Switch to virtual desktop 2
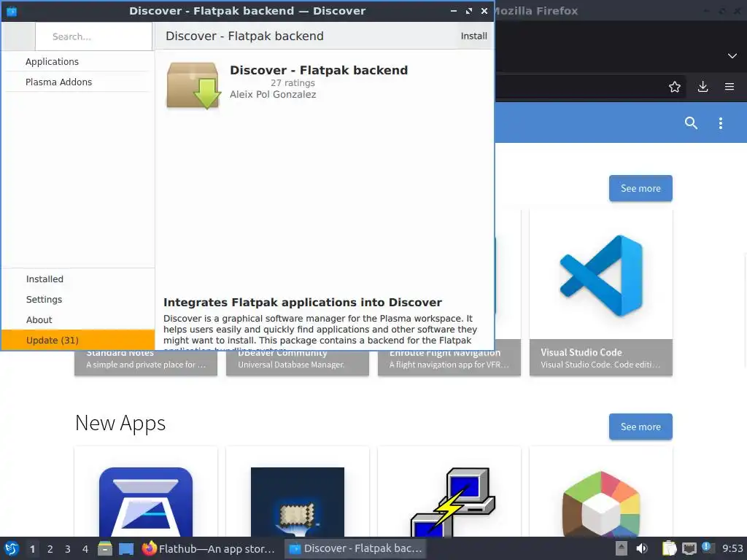747x560 pixels. click(50, 549)
